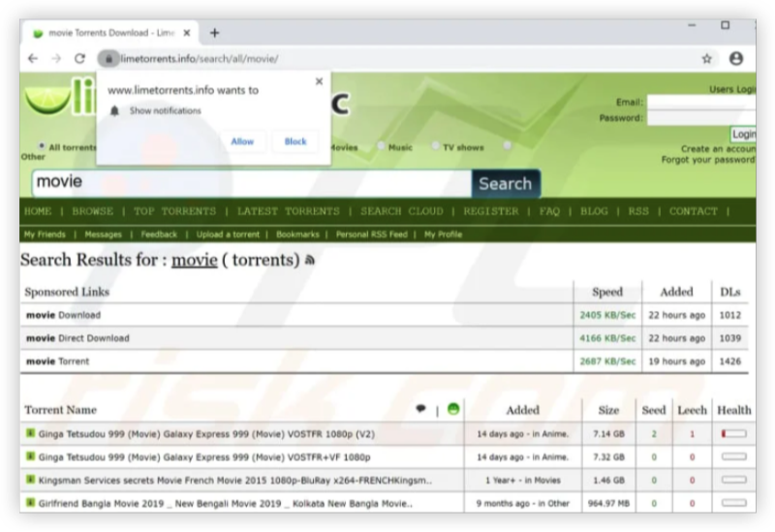The width and height of the screenshot is (775, 532).
Task: Click torrent icon beside Galaxy Express VOSTFR 1080p (V2)
Action: coord(31,433)
